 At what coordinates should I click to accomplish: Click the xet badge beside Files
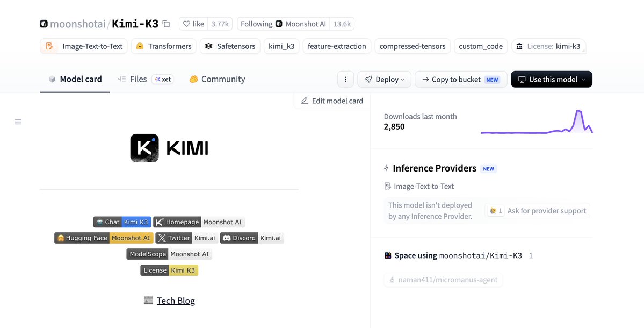tap(163, 80)
